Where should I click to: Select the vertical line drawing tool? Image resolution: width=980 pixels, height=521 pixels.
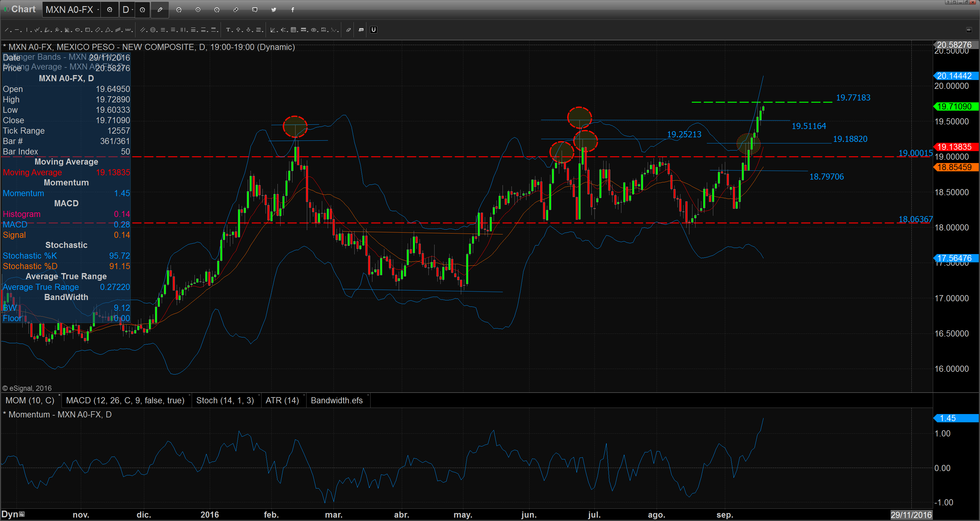click(x=27, y=30)
